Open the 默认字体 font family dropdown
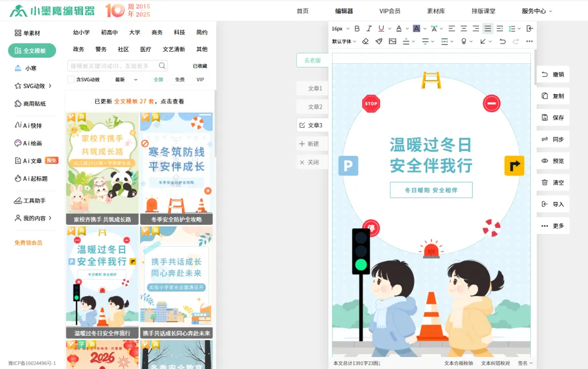Image resolution: width=588 pixels, height=369 pixels. tap(344, 41)
